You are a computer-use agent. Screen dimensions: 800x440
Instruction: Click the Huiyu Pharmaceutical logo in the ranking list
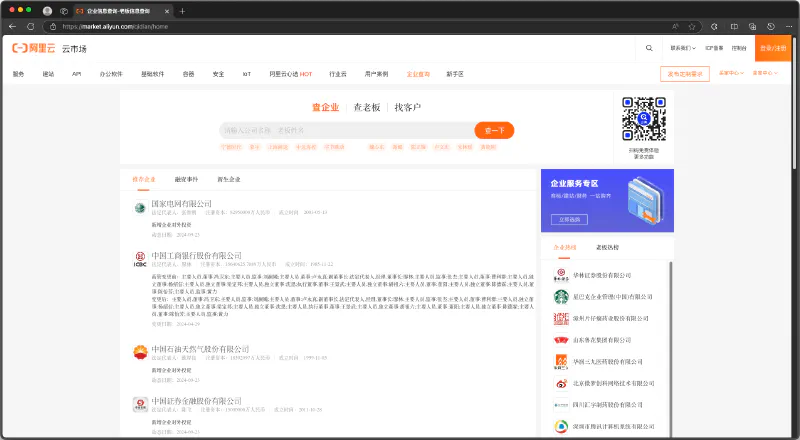click(x=561, y=405)
